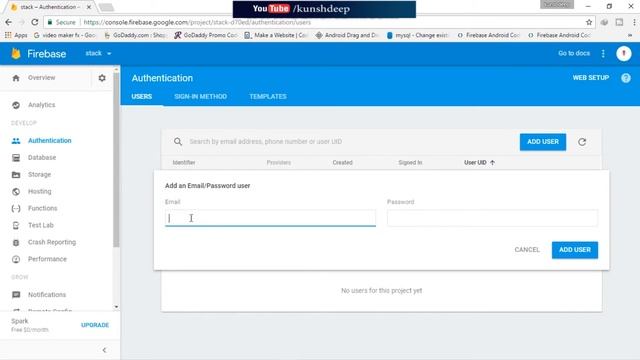
Task: Click the Authentication people icon
Action: coord(16,141)
